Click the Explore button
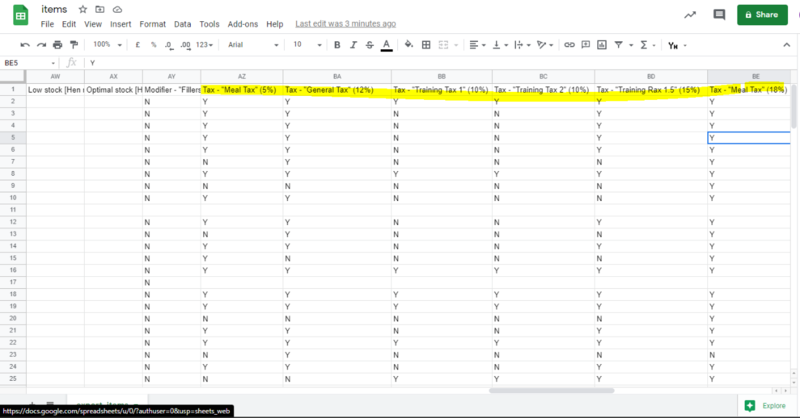 (765, 405)
